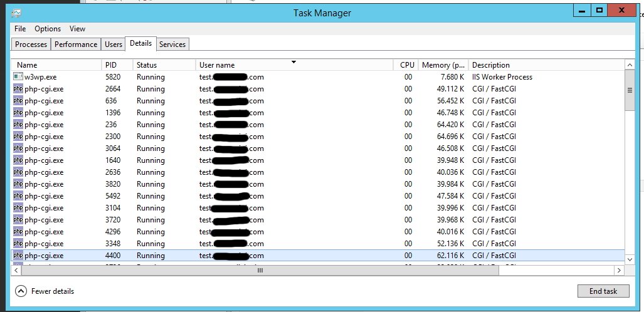Click php icon for PID 3820 row

18,184
